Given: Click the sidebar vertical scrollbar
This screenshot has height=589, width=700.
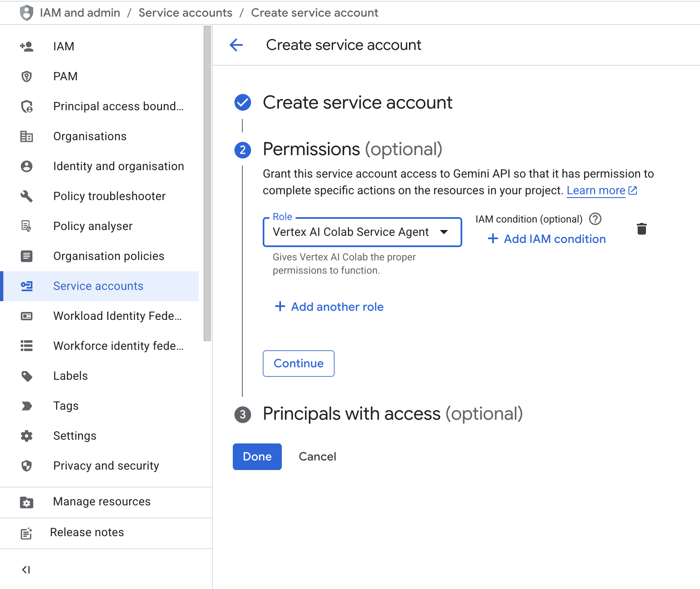Looking at the screenshot, I should coord(207,183).
